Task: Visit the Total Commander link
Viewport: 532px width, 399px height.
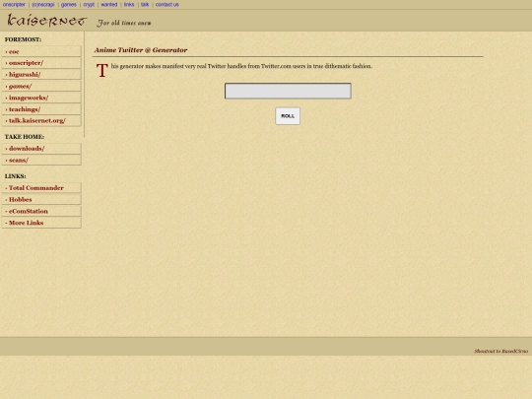Action: pyautogui.click(x=41, y=187)
